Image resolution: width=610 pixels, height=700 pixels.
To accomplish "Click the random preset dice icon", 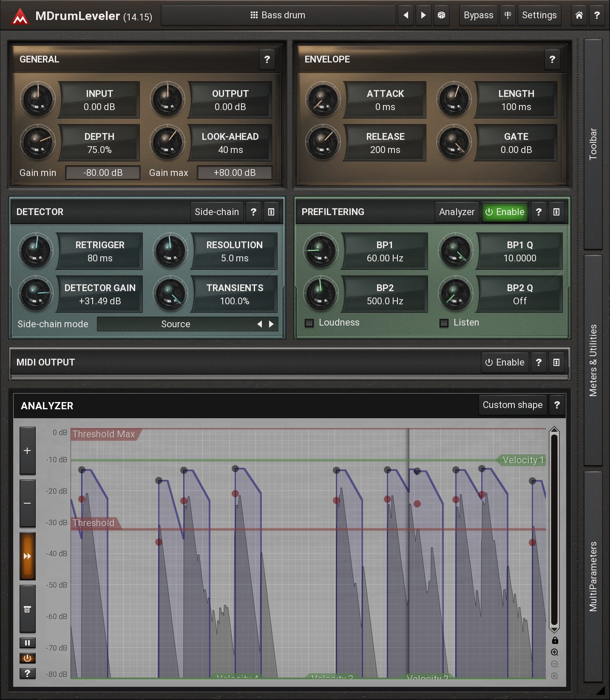I will pyautogui.click(x=441, y=15).
